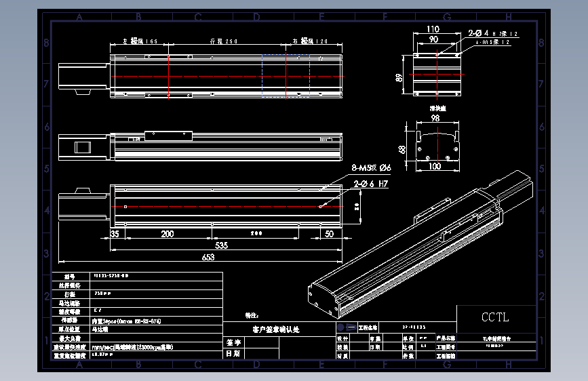The height and width of the screenshot is (381, 588).
Task: Select the blue dashed slider outline in top view
Action: pos(286,76)
